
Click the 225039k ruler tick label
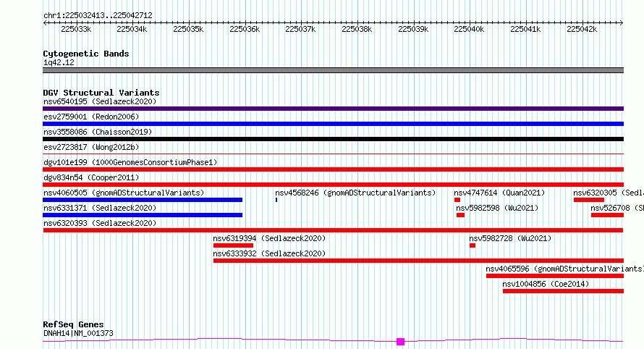pyautogui.click(x=413, y=29)
